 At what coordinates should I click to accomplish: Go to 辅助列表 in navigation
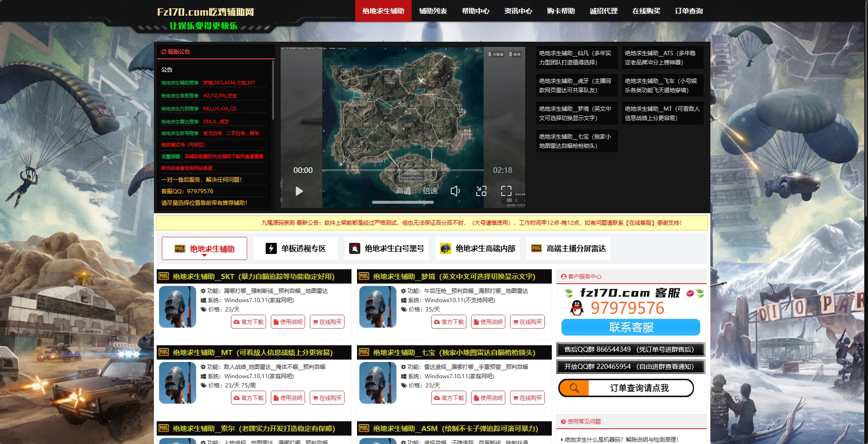tap(433, 11)
